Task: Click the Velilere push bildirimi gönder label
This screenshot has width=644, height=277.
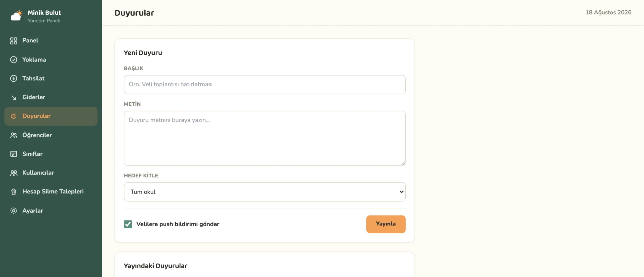Action: (178, 224)
